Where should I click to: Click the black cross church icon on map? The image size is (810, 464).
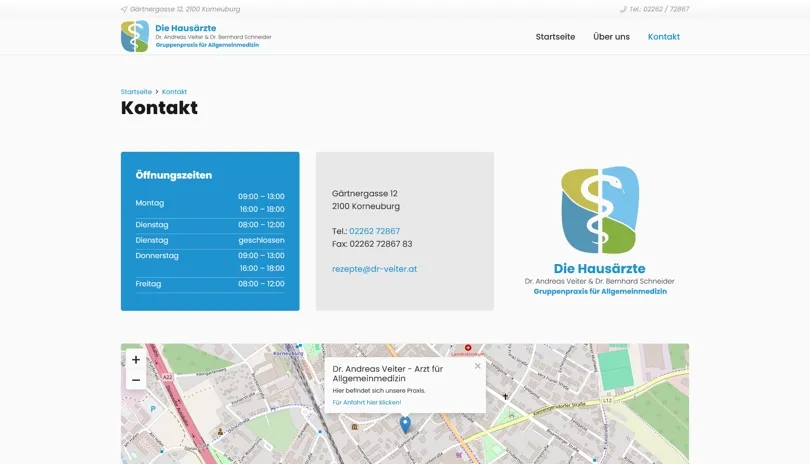505,397
